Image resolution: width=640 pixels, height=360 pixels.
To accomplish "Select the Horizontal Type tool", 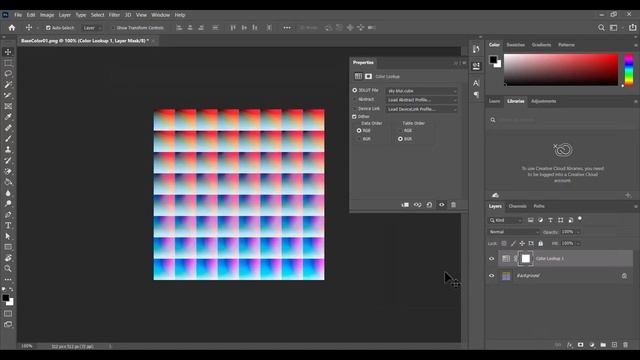I will tap(8, 225).
